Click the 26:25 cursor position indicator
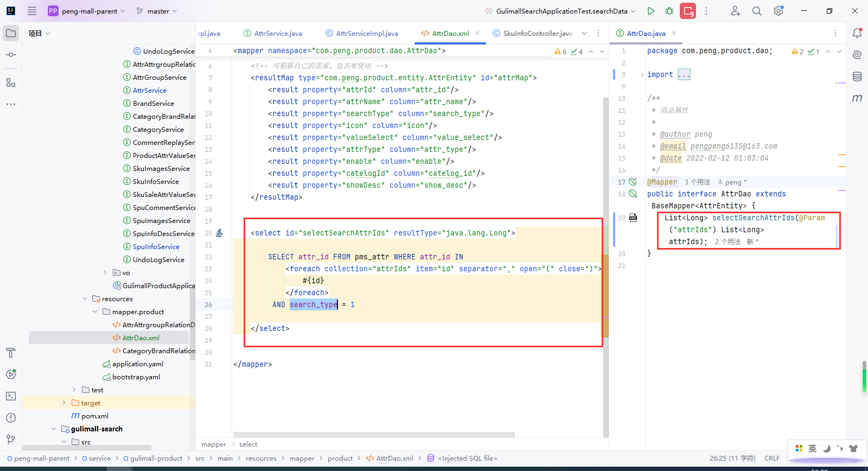Screen dimensions: 868x471 (732, 458)
